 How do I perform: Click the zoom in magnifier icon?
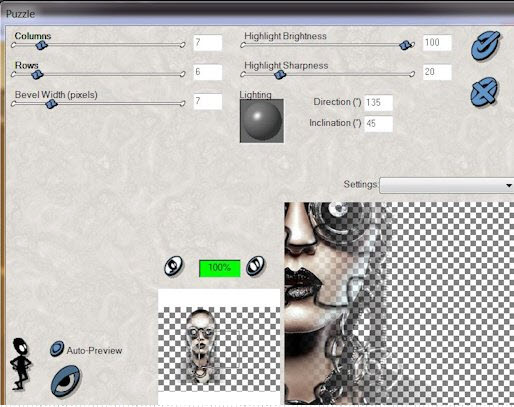255,266
